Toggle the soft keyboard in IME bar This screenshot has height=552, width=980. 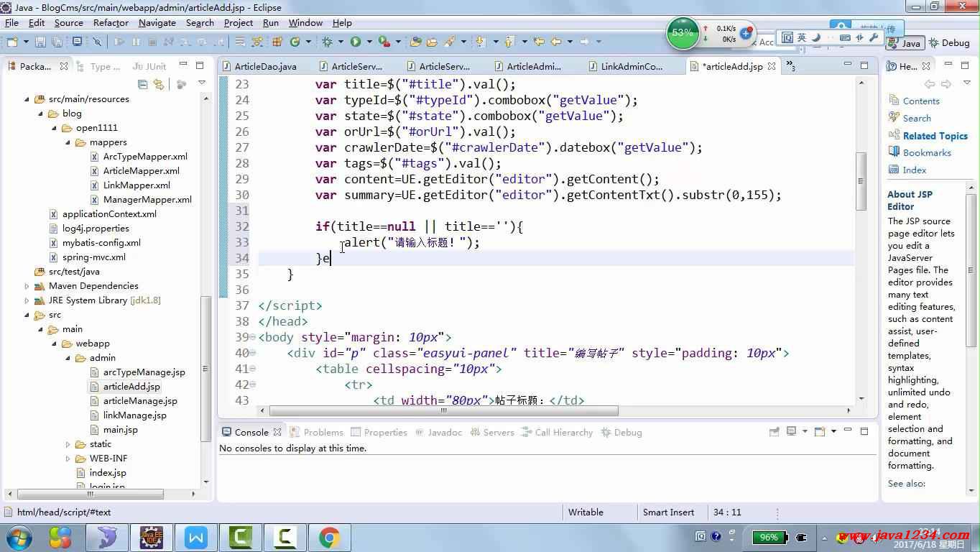pyautogui.click(x=846, y=37)
